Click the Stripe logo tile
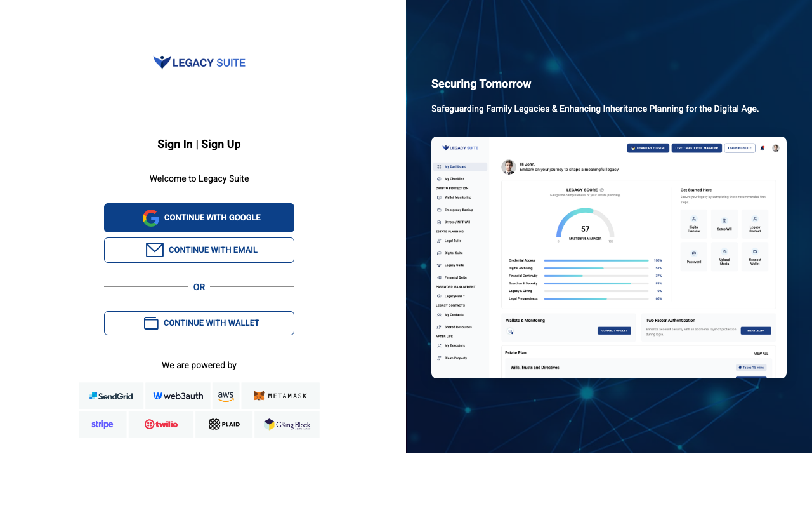 [x=102, y=424]
